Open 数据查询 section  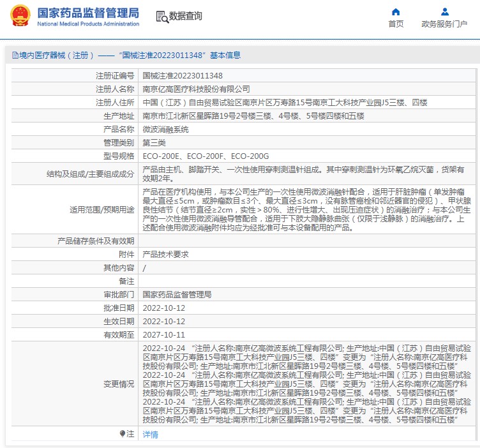[x=185, y=17]
